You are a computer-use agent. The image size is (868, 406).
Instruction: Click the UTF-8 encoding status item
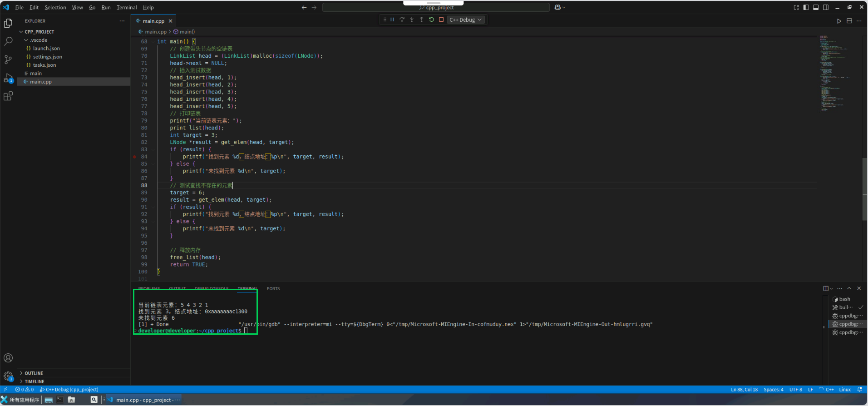click(795, 390)
